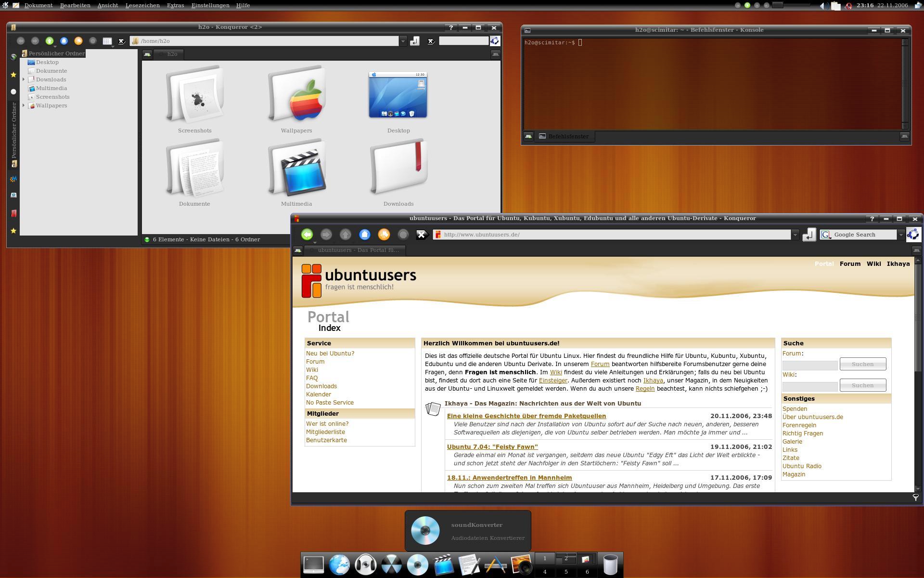Open the photo camera dock icon
Viewport: 924px width, 578px height.
pos(521,565)
